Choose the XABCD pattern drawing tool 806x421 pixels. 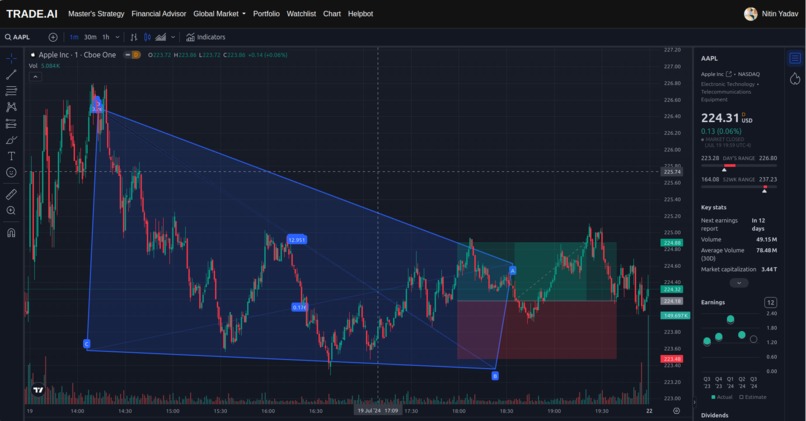[x=11, y=107]
